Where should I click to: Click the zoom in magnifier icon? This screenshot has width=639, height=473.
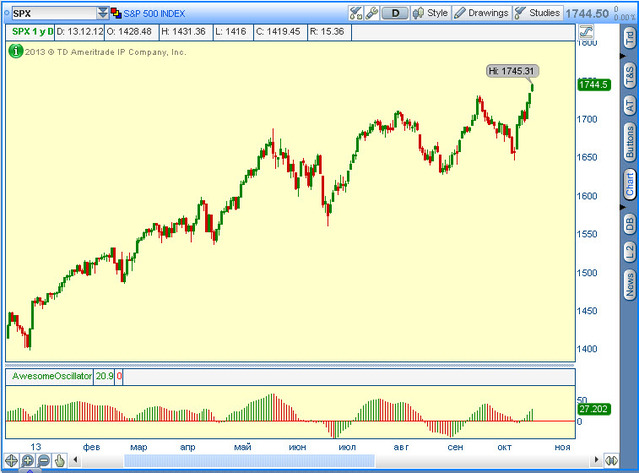point(27,460)
